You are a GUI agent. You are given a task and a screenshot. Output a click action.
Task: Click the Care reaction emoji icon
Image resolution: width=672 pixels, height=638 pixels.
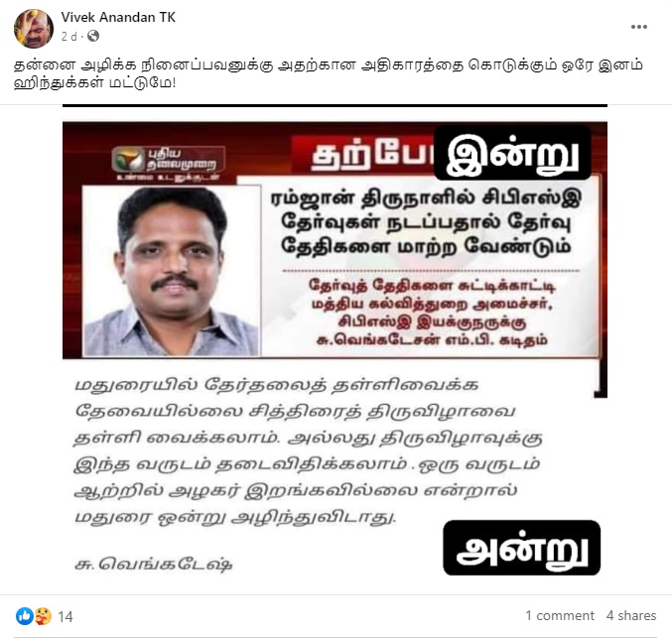tap(44, 616)
